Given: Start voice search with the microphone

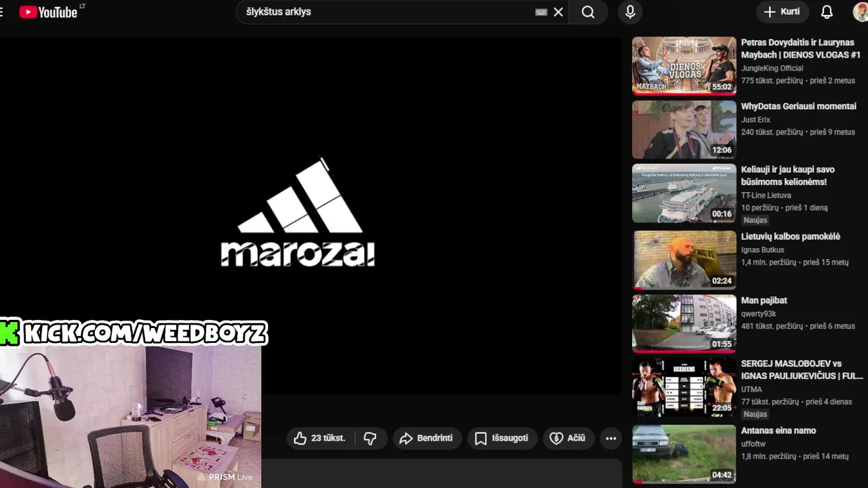Looking at the screenshot, I should [630, 12].
